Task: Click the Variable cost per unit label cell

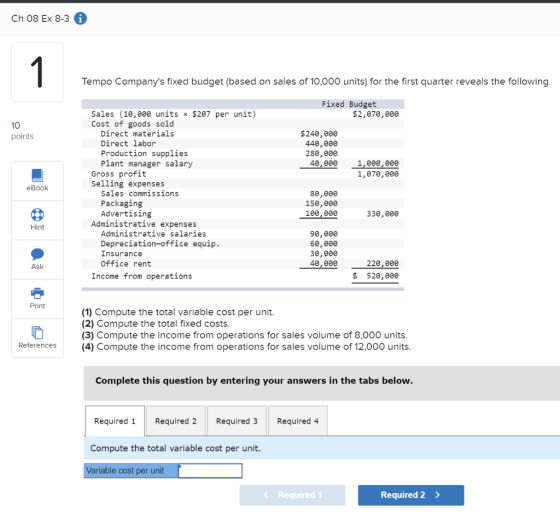Action: pyautogui.click(x=131, y=470)
